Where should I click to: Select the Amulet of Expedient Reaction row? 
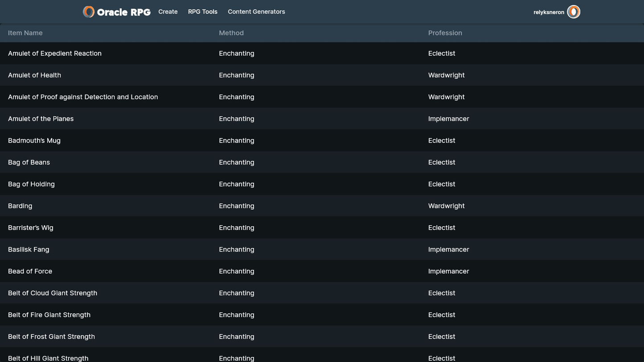[x=55, y=53]
